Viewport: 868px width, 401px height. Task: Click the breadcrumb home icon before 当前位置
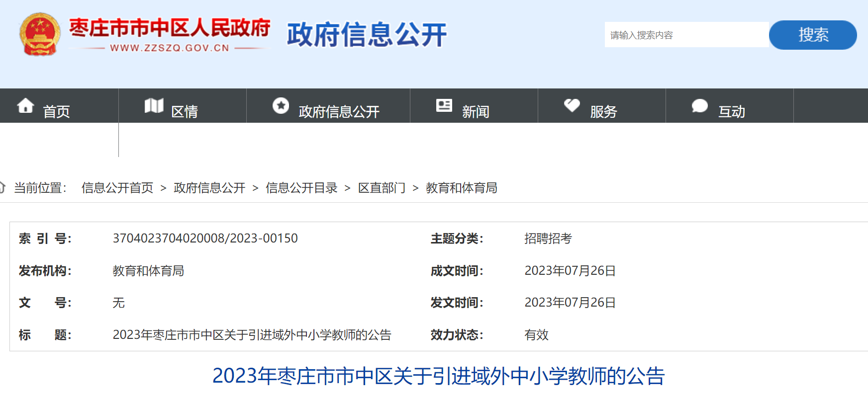(2, 187)
